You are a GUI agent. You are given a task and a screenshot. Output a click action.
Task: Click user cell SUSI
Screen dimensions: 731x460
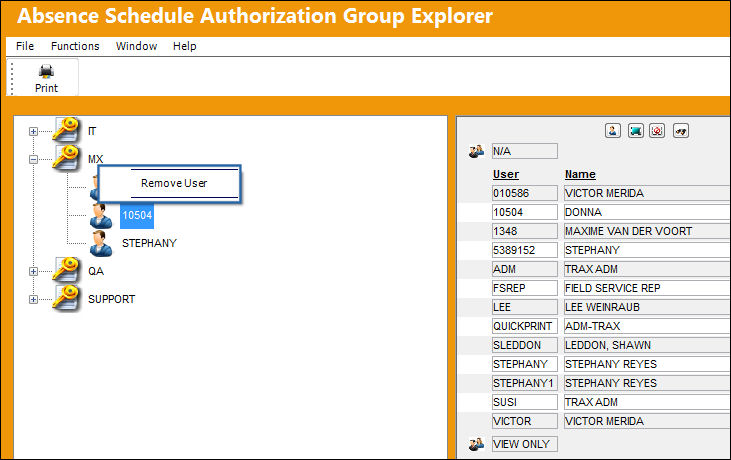[524, 402]
